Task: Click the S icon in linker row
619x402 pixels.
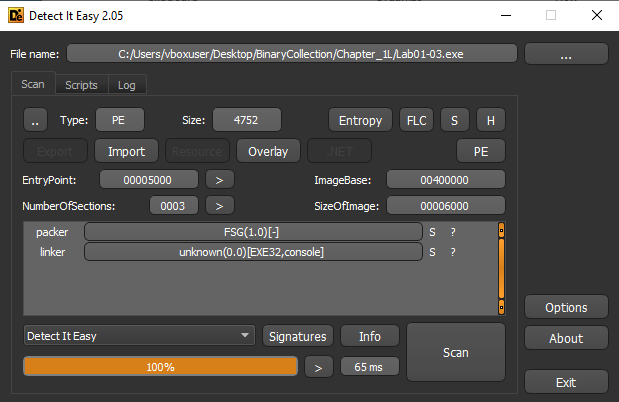Action: coord(432,252)
